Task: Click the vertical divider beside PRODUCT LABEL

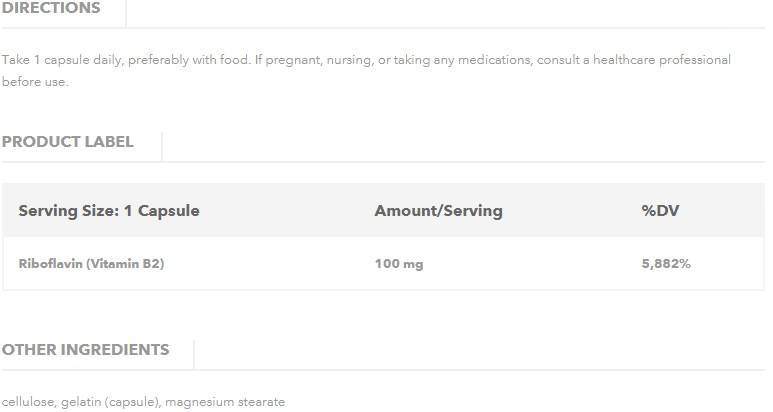Action: pos(162,145)
